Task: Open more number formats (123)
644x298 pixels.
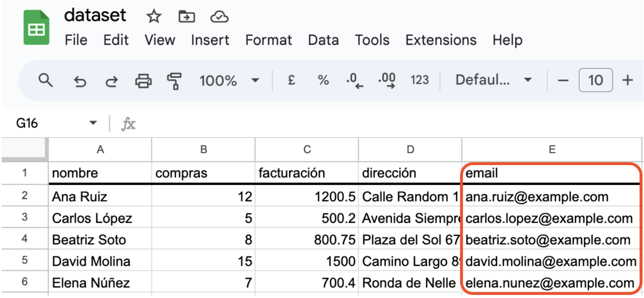Action: [x=419, y=80]
